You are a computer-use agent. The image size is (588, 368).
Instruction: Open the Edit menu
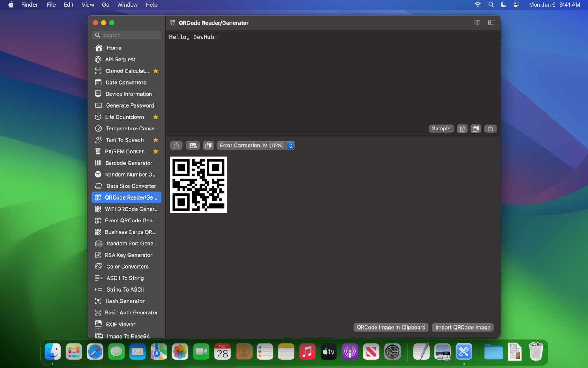point(69,4)
